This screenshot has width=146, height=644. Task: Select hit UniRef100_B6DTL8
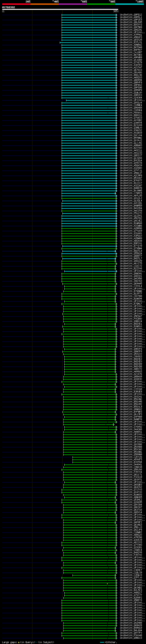point(131,251)
